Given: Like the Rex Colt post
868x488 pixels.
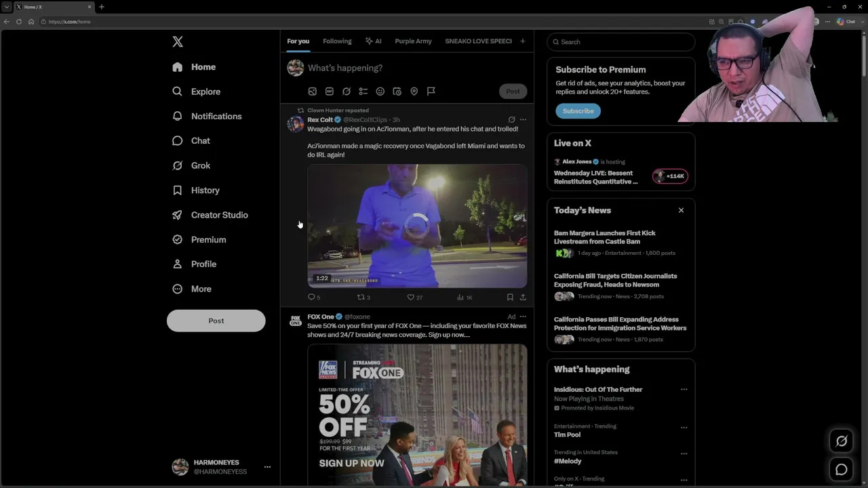Looking at the screenshot, I should coord(414,297).
